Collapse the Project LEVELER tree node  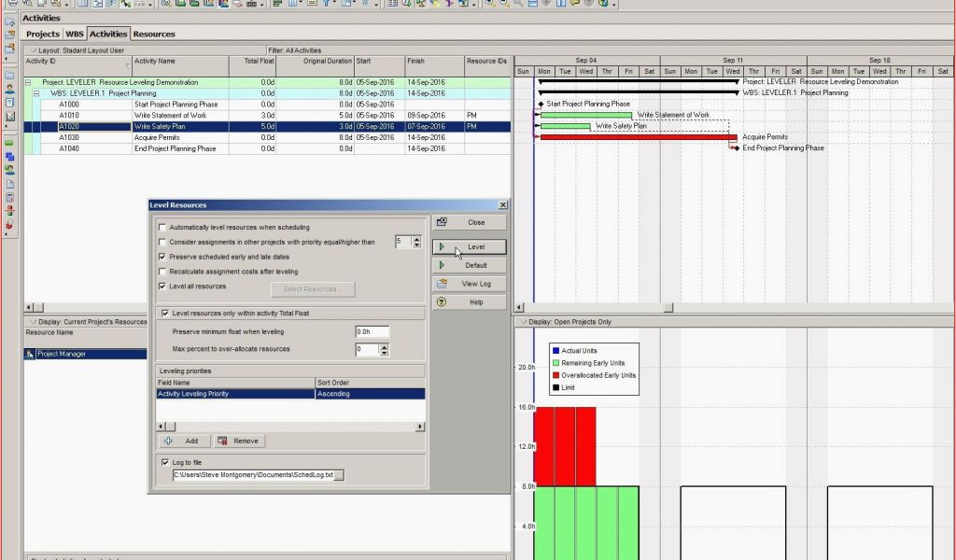click(x=28, y=82)
